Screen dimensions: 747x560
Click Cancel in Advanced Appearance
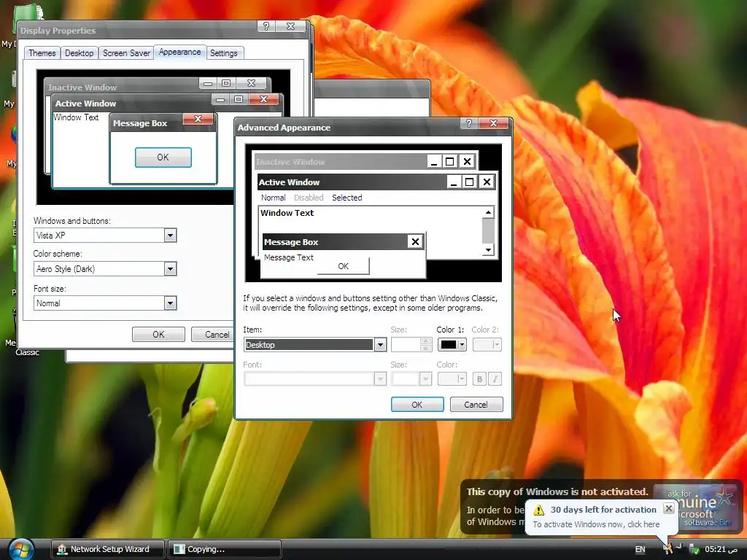pos(476,404)
